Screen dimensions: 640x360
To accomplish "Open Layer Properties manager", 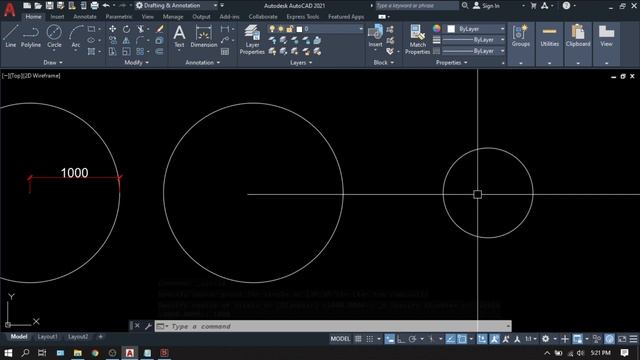I will (252, 39).
